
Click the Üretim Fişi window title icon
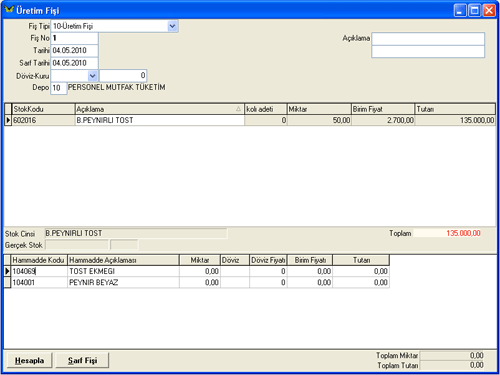point(9,10)
